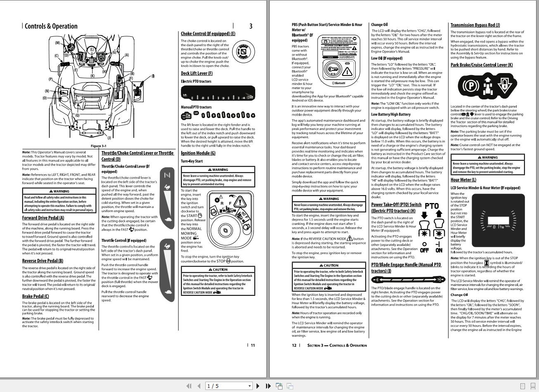Click the Throttle Control (If equipped) subheading
Screen dimensions: 539x392
[x=124, y=240]
